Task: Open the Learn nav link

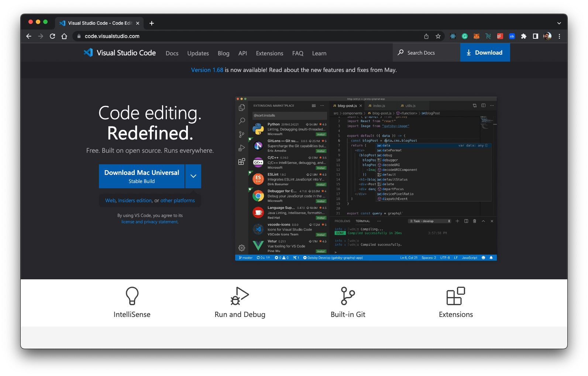Action: 319,53
